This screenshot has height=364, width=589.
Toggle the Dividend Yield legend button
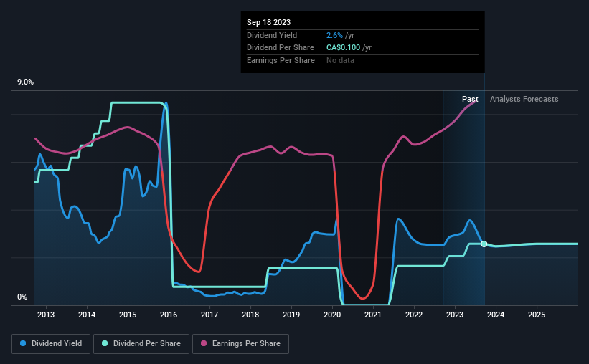tap(51, 344)
